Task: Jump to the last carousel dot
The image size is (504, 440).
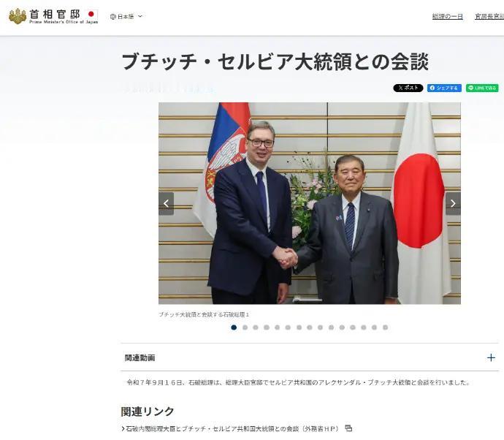Action: (x=386, y=327)
